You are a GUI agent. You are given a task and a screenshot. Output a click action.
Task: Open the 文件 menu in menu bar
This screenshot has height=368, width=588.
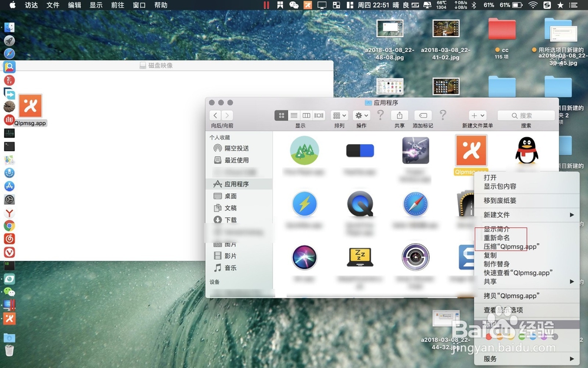tap(53, 5)
